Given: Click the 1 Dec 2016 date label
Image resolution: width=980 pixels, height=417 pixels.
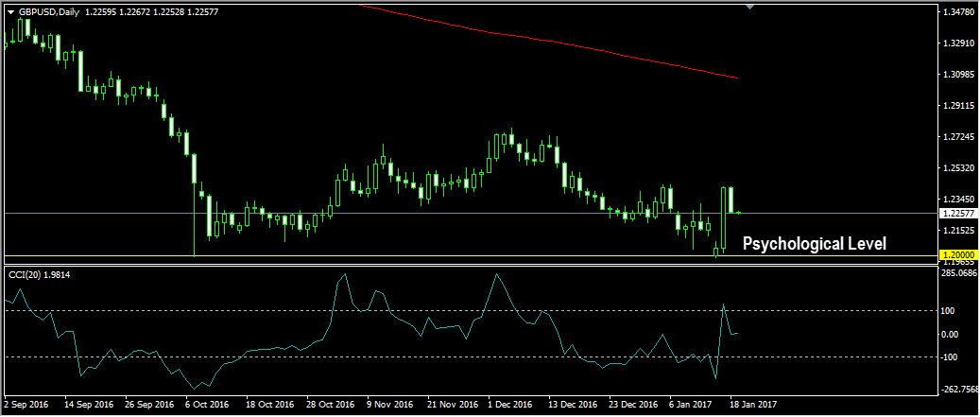Looking at the screenshot, I should [x=511, y=404].
